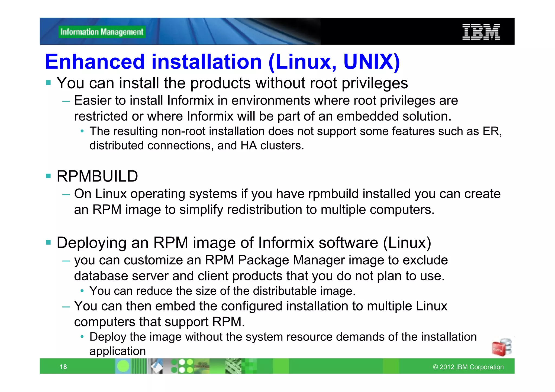Click the line 'database server and client products'
This screenshot has height=392, width=555.
coord(259,276)
